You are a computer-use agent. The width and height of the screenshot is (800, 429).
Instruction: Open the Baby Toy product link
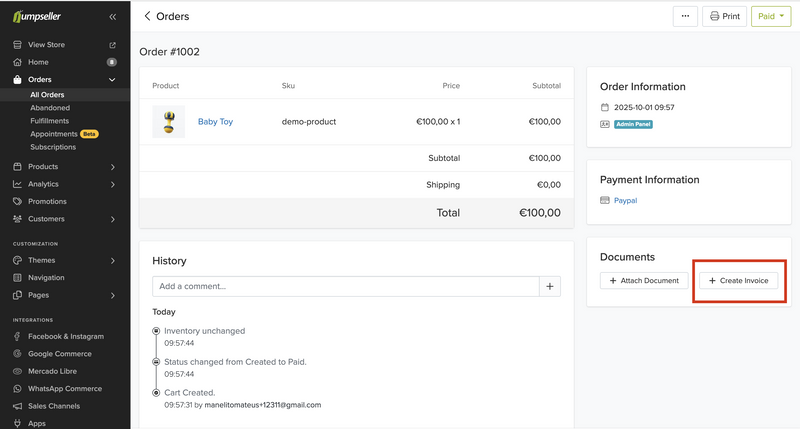coord(215,122)
